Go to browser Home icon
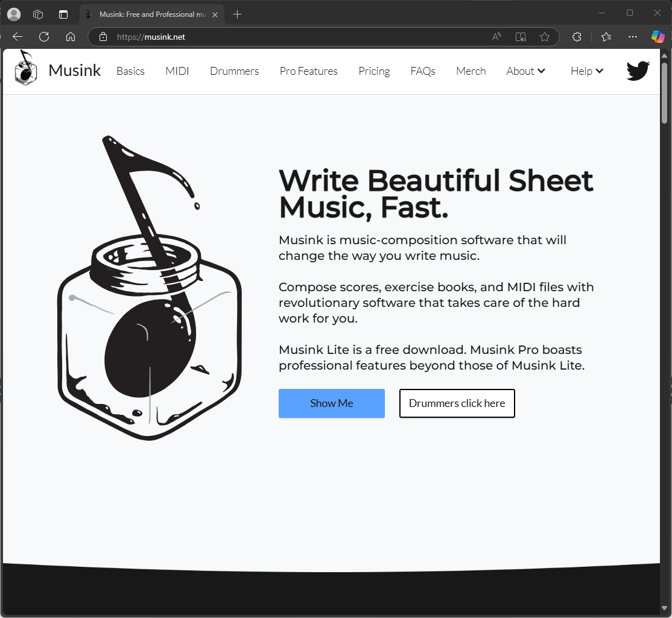The height and width of the screenshot is (618, 672). pyautogui.click(x=71, y=37)
